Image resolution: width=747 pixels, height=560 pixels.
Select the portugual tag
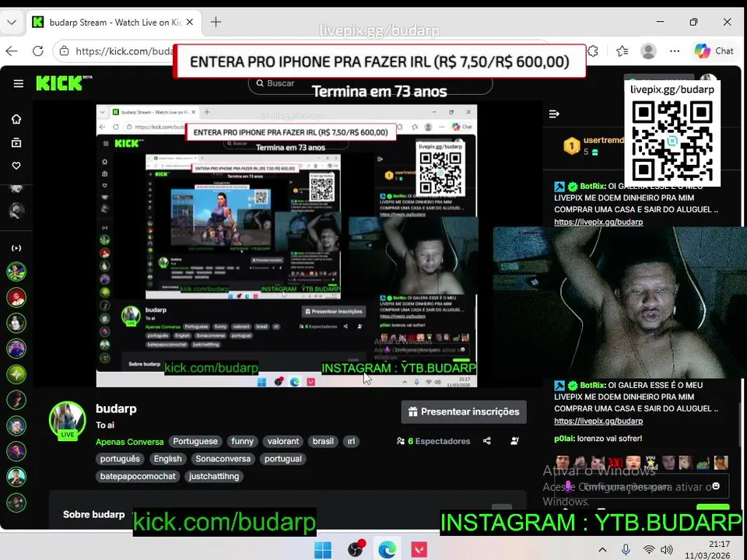[x=283, y=459]
